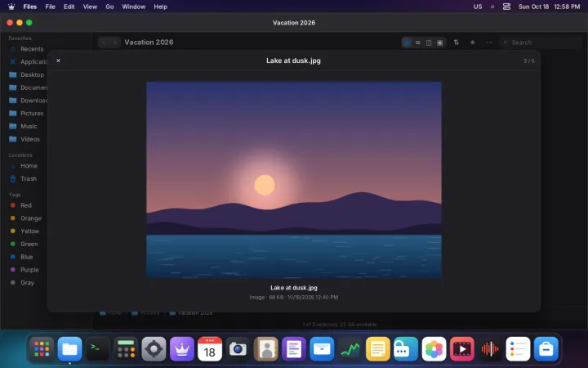Open Applications in the sidebar
The width and height of the screenshot is (588, 368).
pyautogui.click(x=28, y=61)
